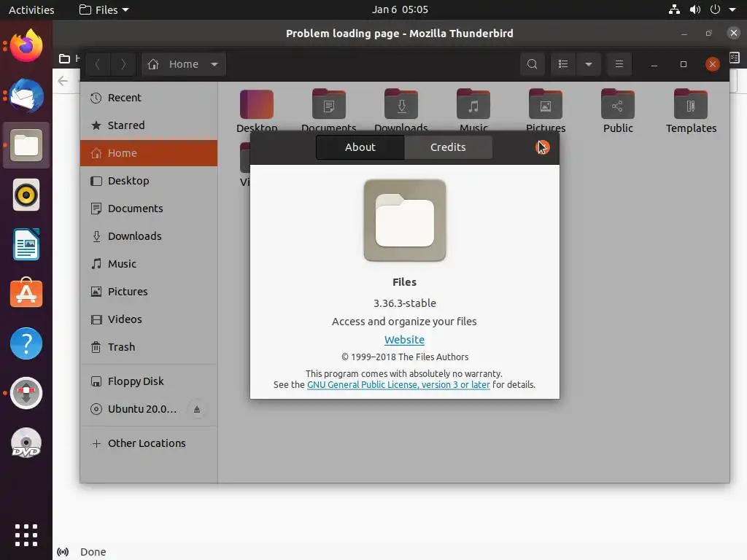Open the Templates folder
The width and height of the screenshot is (747, 560).
[691, 111]
